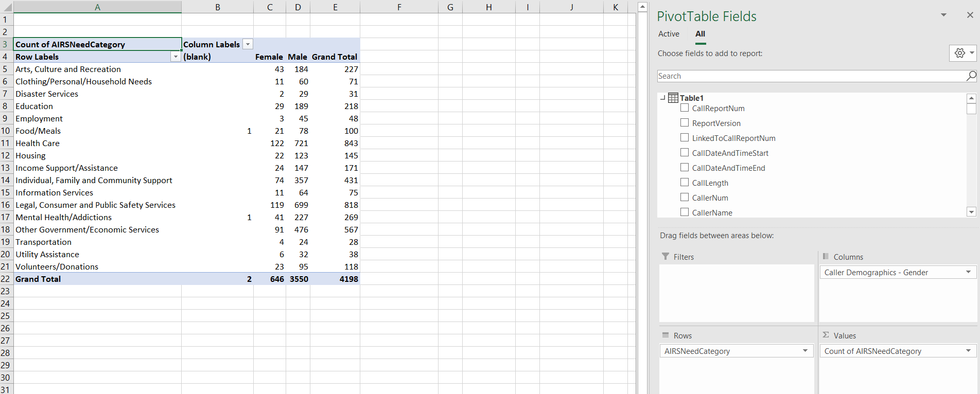Select the Mental Health/Addictions cell

point(97,217)
